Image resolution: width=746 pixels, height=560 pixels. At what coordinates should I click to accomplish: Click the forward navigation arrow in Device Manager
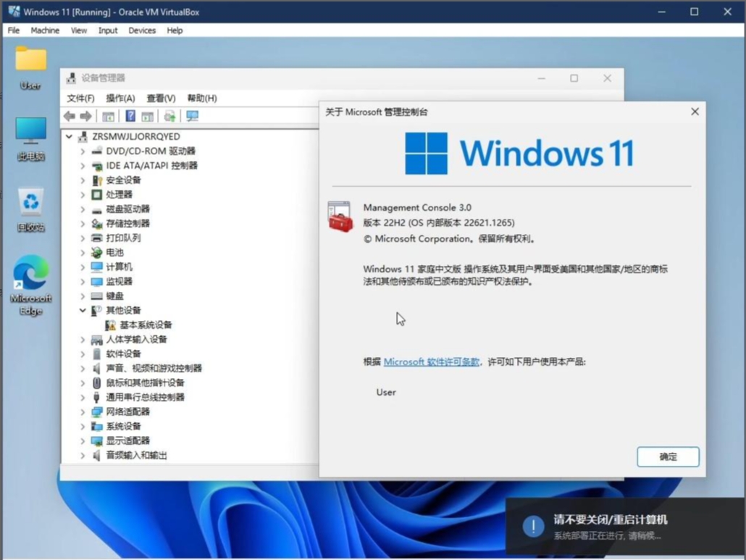coord(85,116)
